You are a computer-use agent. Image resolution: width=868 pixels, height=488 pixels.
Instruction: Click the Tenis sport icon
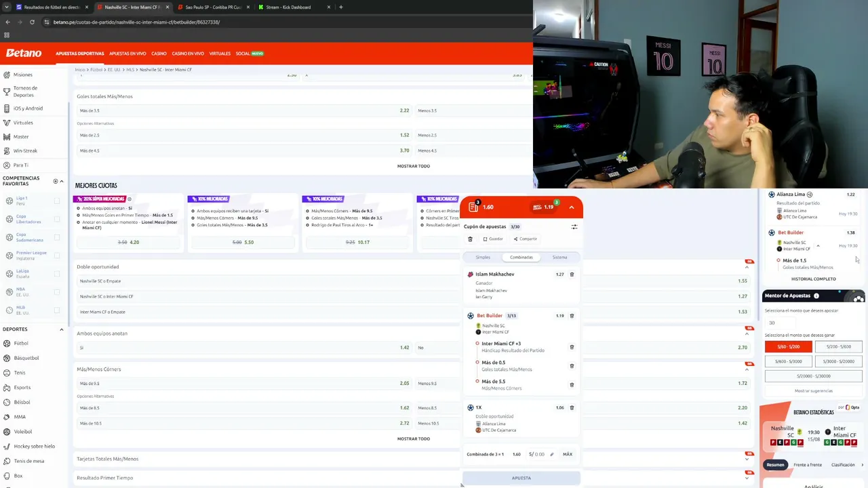pyautogui.click(x=6, y=373)
